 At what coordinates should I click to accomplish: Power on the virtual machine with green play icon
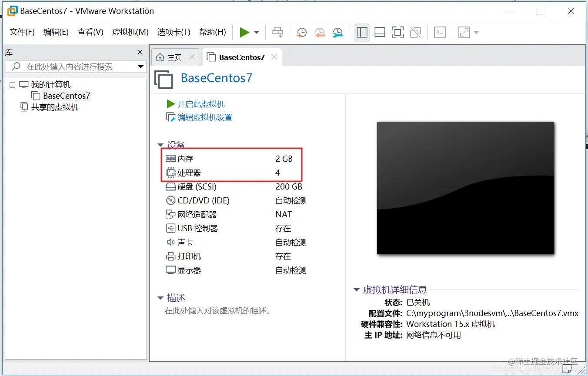(x=245, y=32)
